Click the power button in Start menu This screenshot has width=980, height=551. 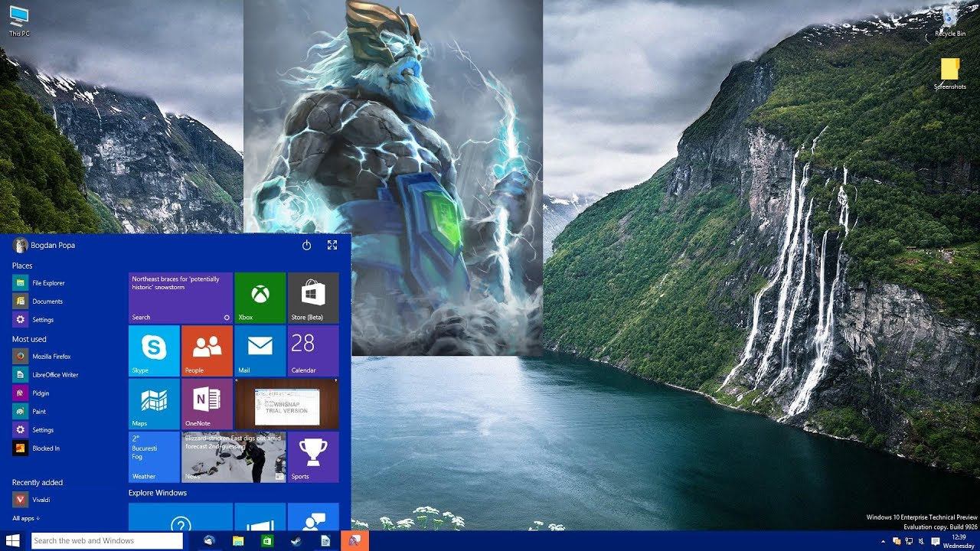(x=306, y=245)
